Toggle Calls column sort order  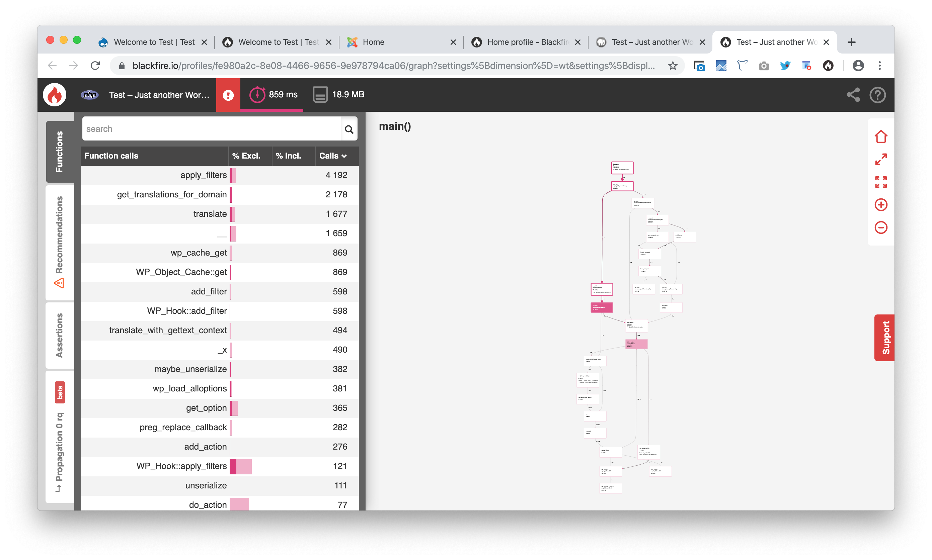click(x=337, y=156)
